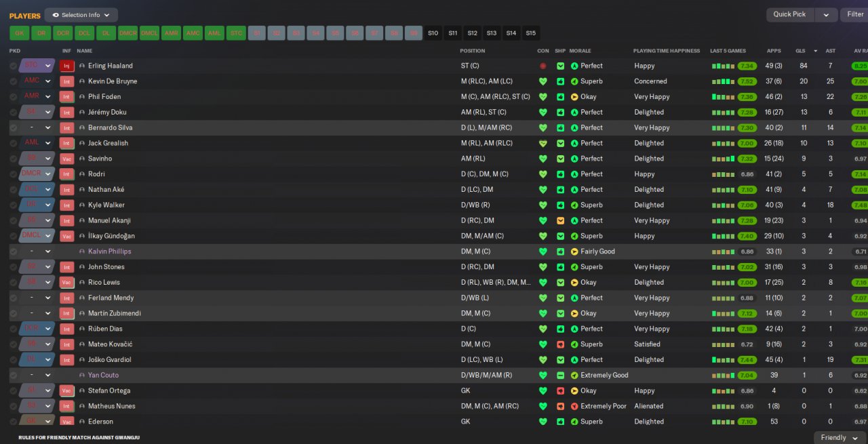Image resolution: width=868 pixels, height=444 pixels.
Task: Click the Quick Pick button
Action: point(790,14)
